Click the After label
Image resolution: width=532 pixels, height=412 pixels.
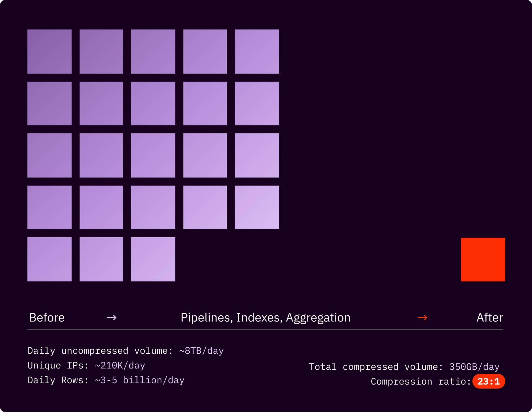coord(490,317)
